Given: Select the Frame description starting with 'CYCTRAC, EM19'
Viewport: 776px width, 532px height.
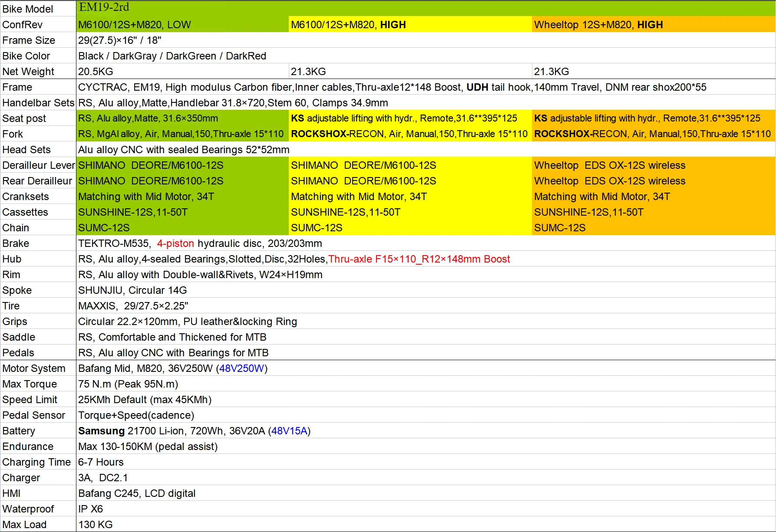Looking at the screenshot, I should [392, 87].
